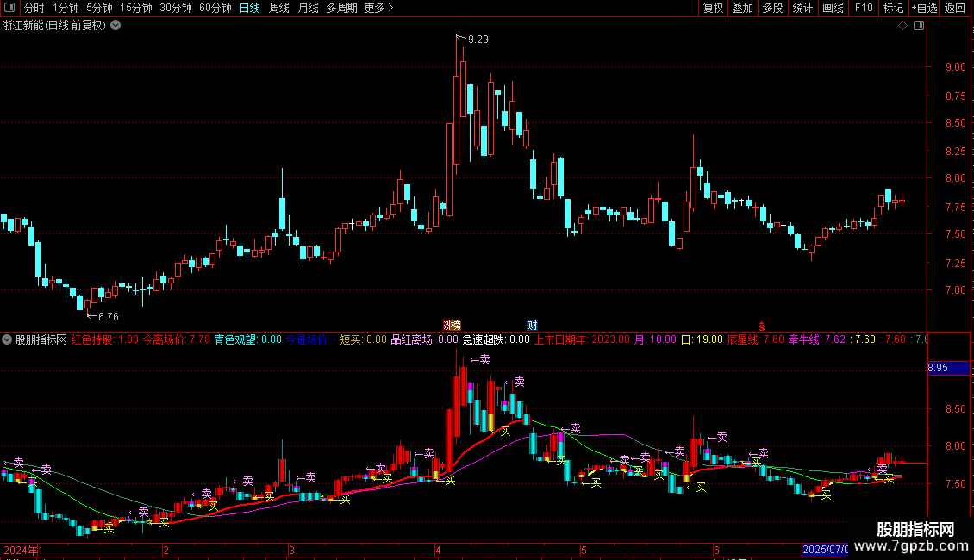This screenshot has height=560, width=974.
Task: Click the 青色观望 indicator value
Action: (248, 339)
